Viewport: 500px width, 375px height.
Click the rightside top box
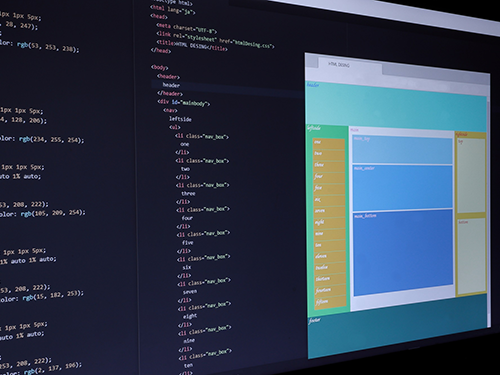coord(471,175)
